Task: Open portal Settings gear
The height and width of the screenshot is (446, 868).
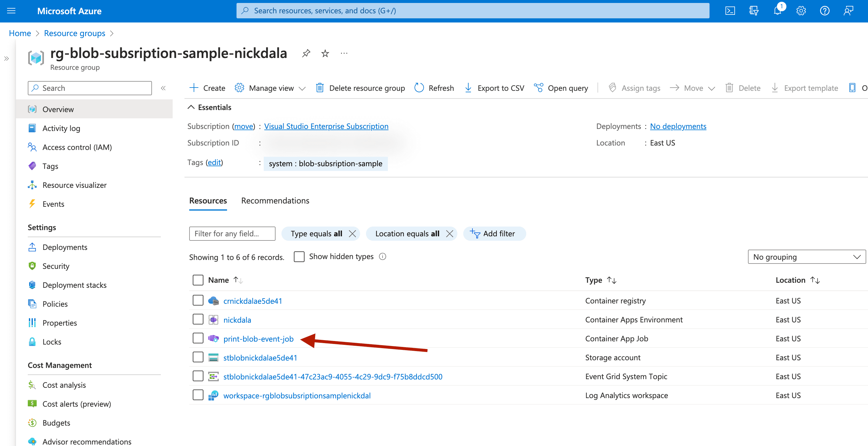Action: (801, 11)
